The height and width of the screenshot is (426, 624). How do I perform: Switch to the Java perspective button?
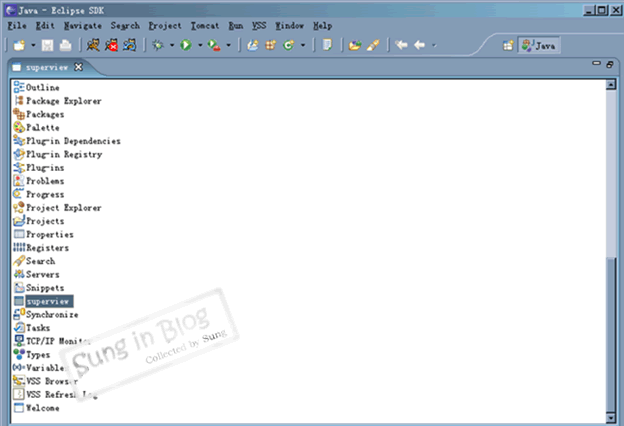pyautogui.click(x=539, y=45)
